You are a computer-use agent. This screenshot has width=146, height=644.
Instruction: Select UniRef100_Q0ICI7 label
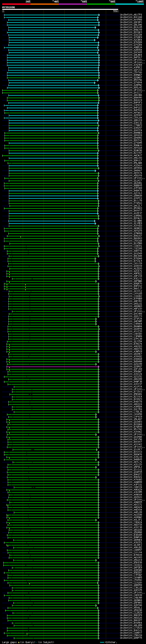[x=131, y=93]
